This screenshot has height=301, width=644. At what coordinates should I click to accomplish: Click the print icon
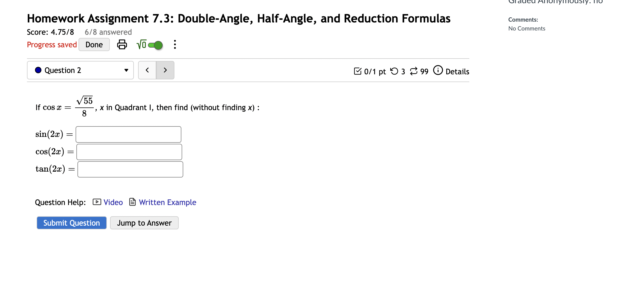122,44
